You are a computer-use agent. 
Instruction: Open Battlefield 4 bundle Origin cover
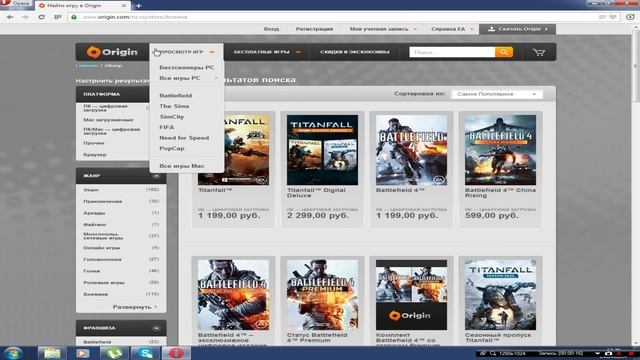pos(411,295)
